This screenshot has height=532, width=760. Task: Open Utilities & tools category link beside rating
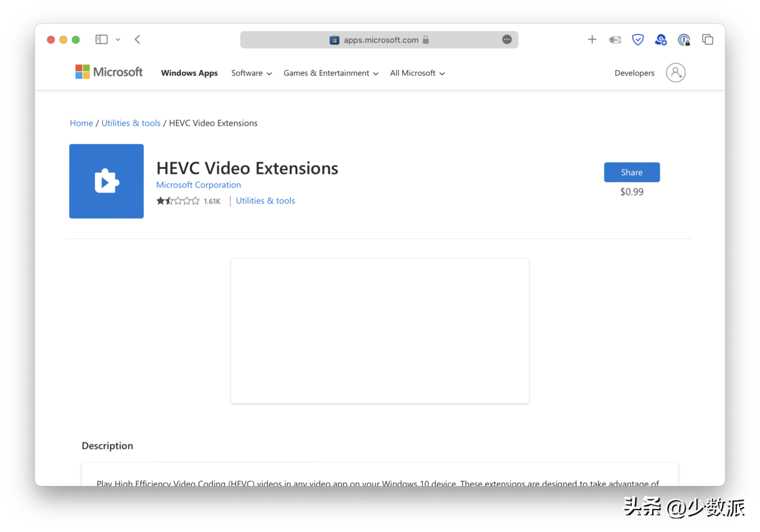(265, 201)
